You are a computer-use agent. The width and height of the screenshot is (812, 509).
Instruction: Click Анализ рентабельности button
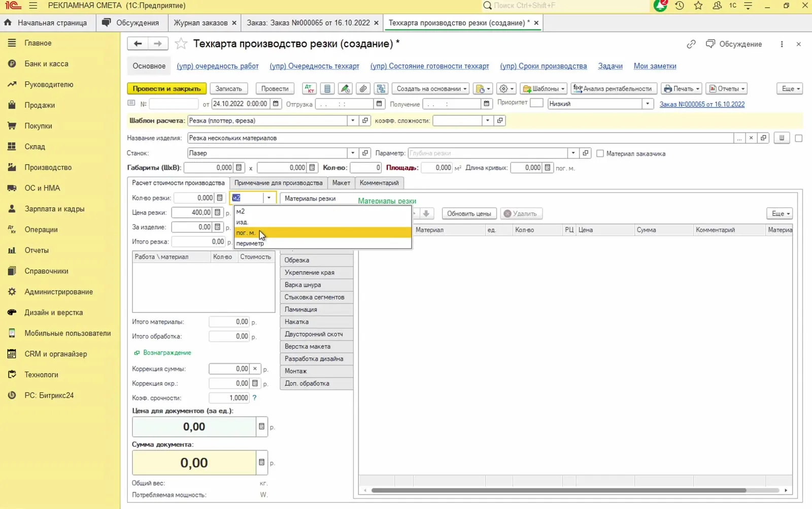coord(614,88)
